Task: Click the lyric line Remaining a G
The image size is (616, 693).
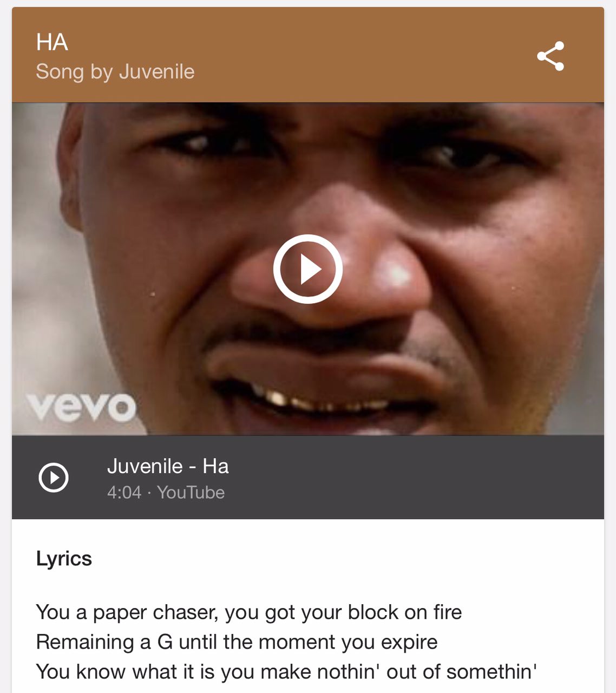Action: [237, 642]
